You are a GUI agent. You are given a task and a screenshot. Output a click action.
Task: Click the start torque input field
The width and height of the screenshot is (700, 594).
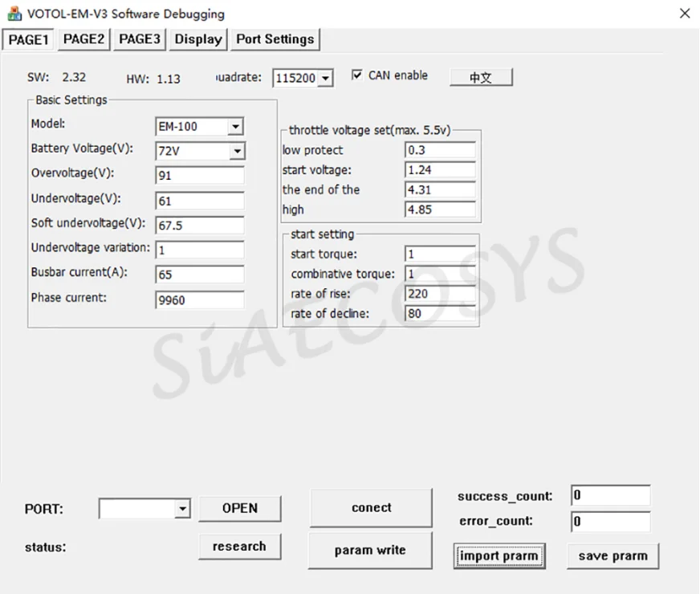point(440,254)
